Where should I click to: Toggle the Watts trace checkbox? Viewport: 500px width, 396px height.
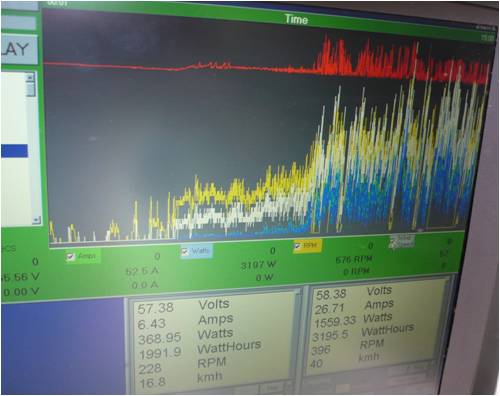pos(185,252)
